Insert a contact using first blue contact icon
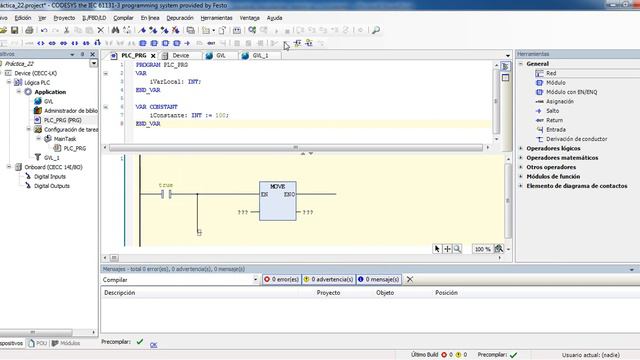 (x=41, y=43)
